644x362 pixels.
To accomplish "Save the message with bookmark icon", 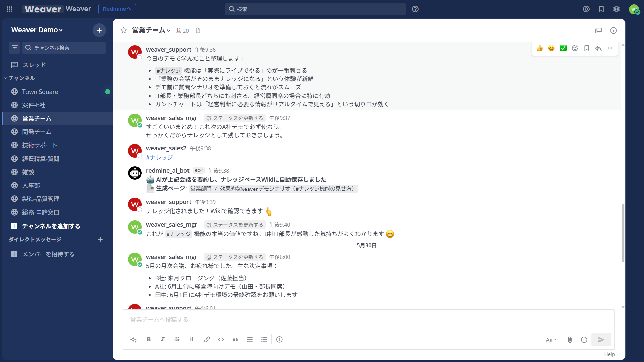I will [x=587, y=48].
